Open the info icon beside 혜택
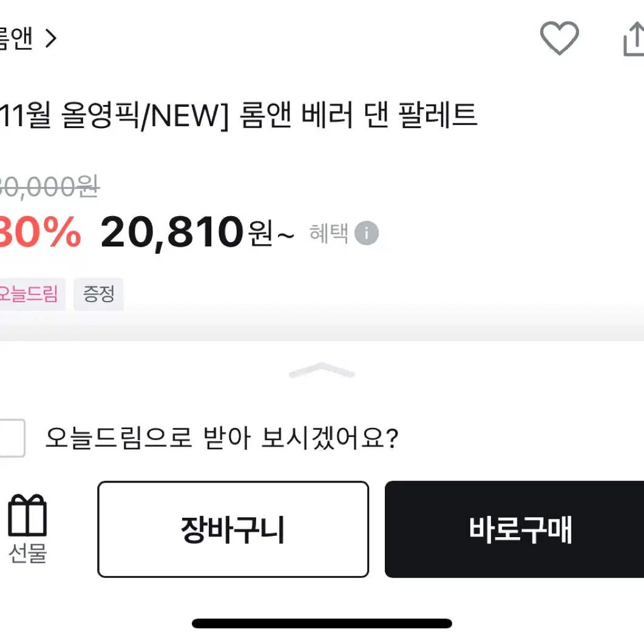 click(x=367, y=233)
